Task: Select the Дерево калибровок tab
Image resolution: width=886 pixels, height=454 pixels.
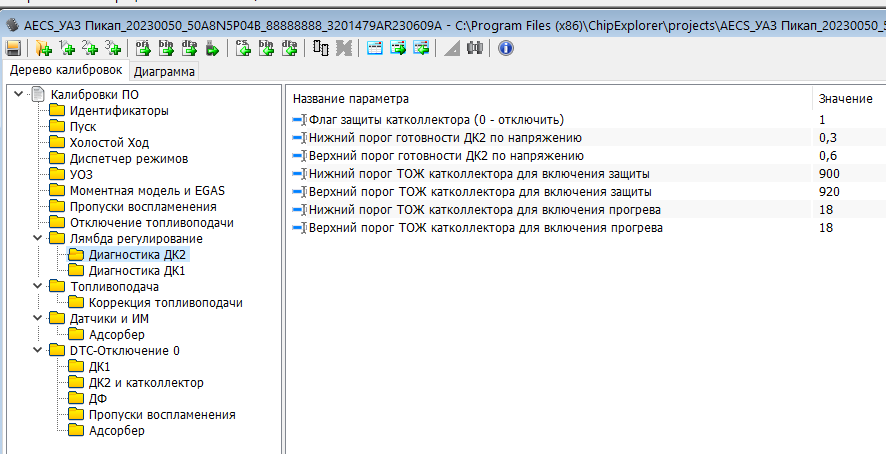Action: click(x=65, y=70)
